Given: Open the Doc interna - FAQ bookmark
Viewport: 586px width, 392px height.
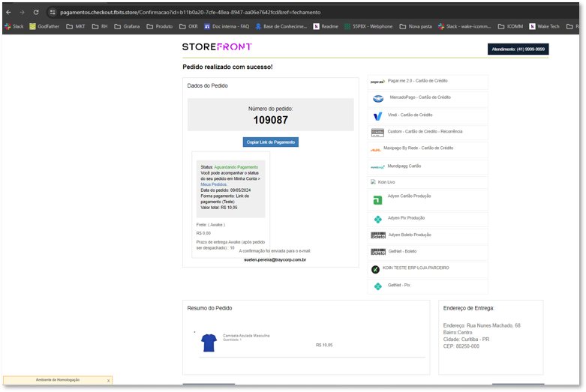Looking at the screenshot, I should click(227, 26).
